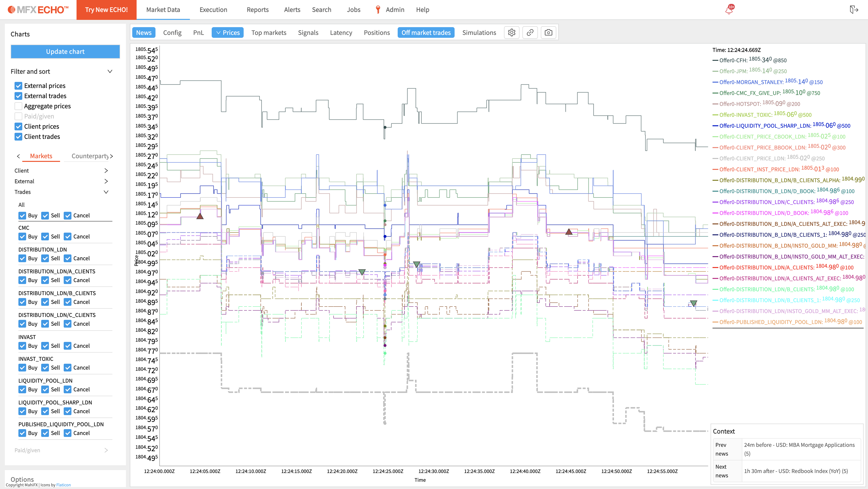Select Offer0-LIQUIDITY_POOL_SHARP_LDN legend entry
Image resolution: width=868 pixels, height=489 pixels.
781,126
